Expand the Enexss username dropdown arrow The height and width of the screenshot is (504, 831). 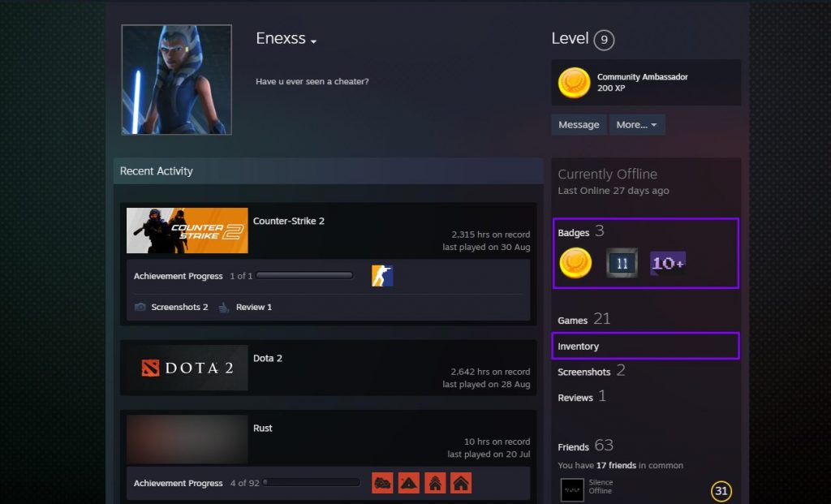313,41
